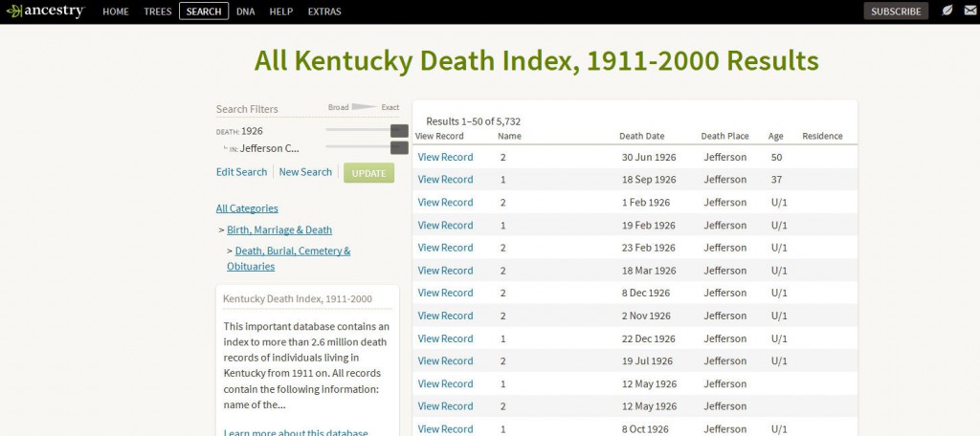Open the All Categories link
Screen dimensions: 980x436
pyautogui.click(x=247, y=208)
